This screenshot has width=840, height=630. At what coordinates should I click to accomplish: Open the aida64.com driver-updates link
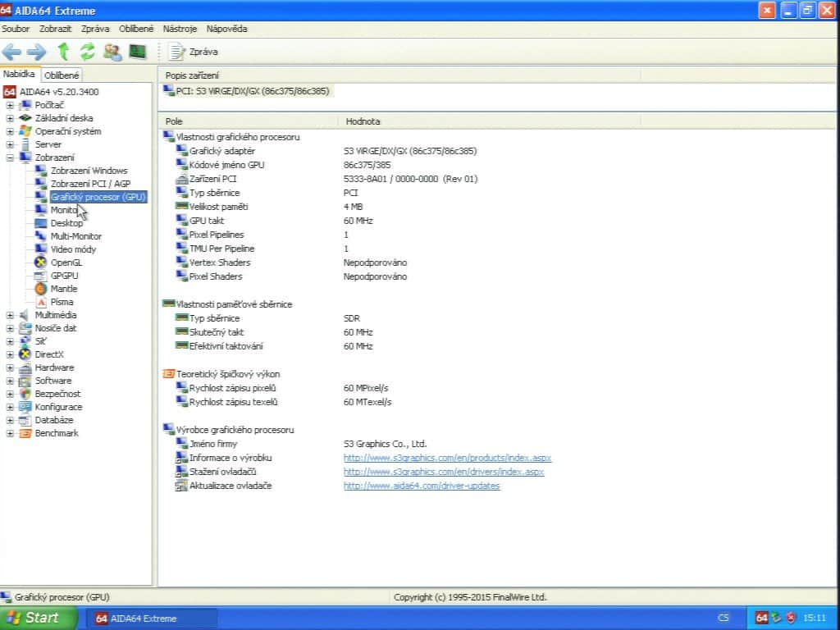click(422, 486)
